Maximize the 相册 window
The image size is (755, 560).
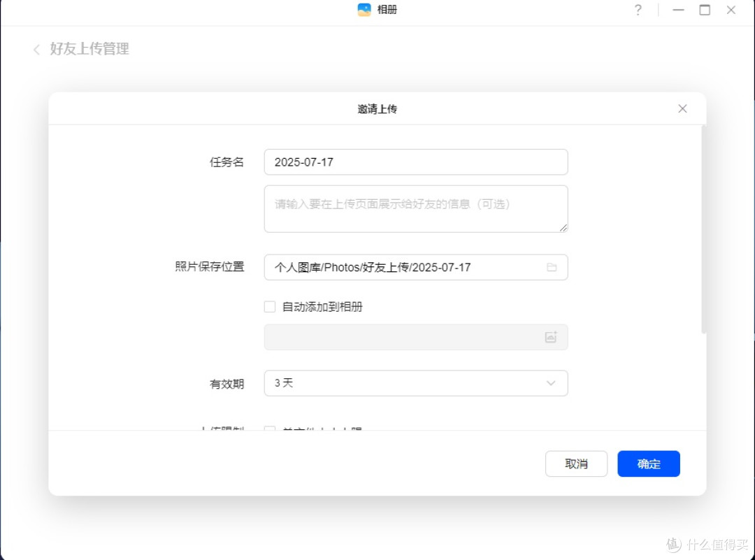(705, 10)
